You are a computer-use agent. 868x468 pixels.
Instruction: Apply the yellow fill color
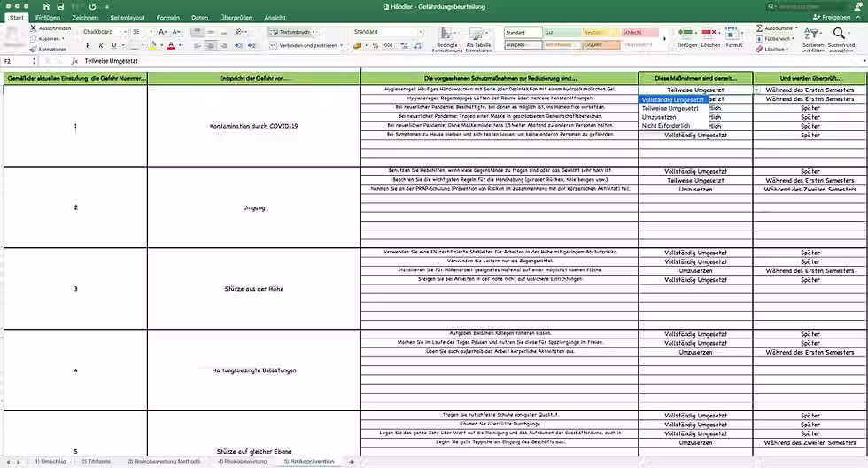[x=153, y=45]
